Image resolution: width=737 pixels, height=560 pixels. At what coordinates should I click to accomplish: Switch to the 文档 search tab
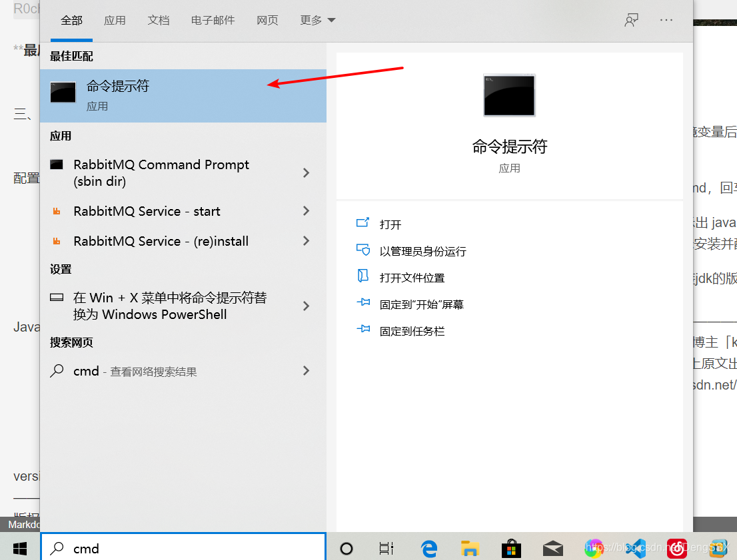(x=159, y=20)
